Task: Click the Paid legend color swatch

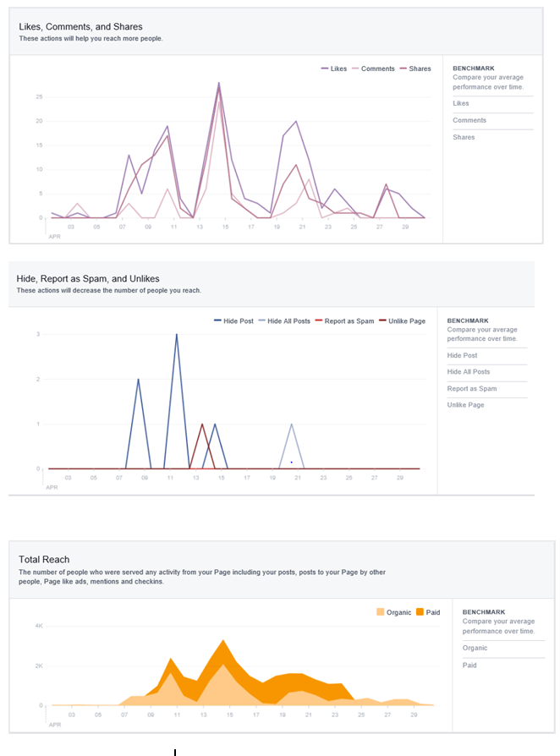Action: click(420, 612)
